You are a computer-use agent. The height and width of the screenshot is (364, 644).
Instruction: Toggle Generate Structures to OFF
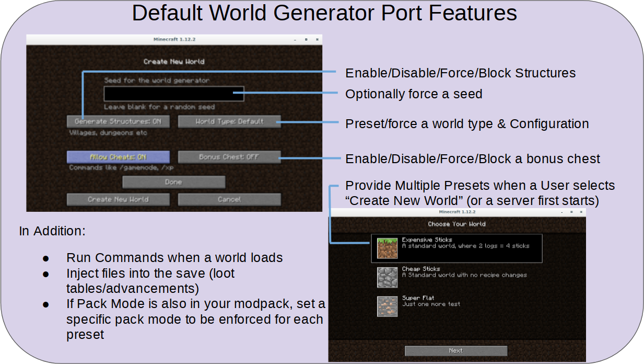tap(118, 121)
